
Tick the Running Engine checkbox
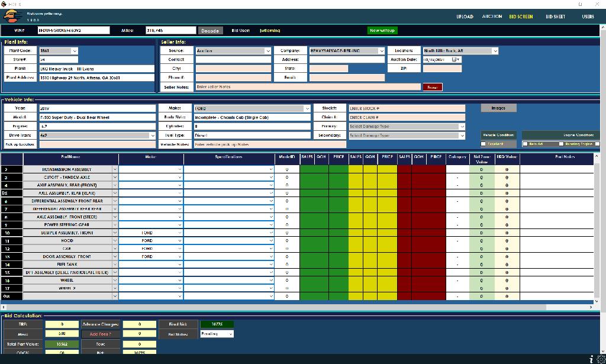click(562, 144)
